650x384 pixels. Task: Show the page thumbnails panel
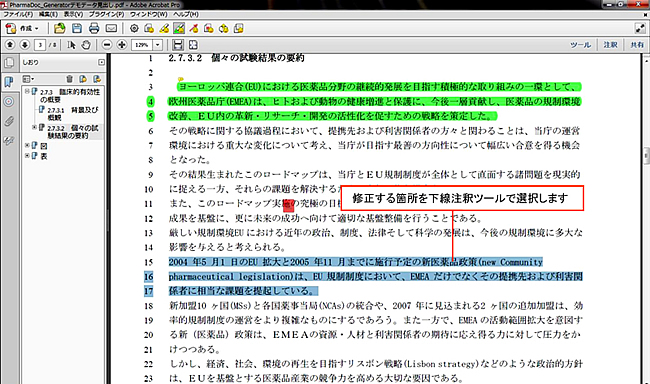point(9,63)
